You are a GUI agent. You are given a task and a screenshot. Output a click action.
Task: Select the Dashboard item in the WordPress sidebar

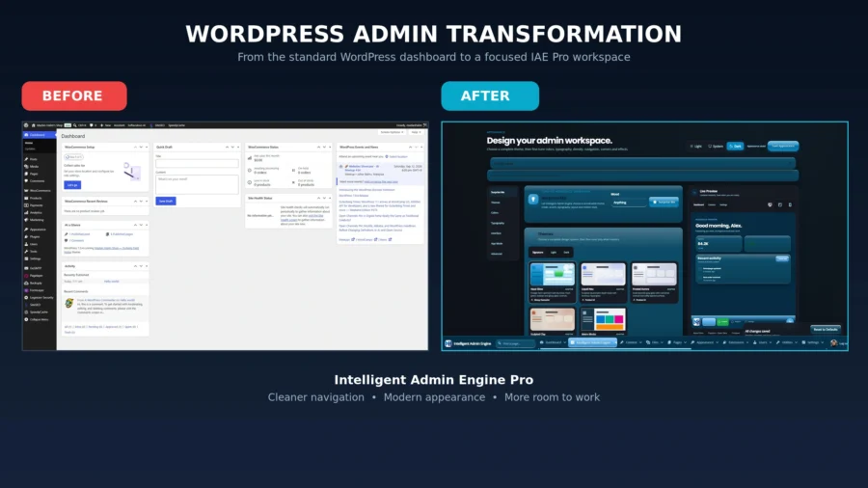pos(39,135)
